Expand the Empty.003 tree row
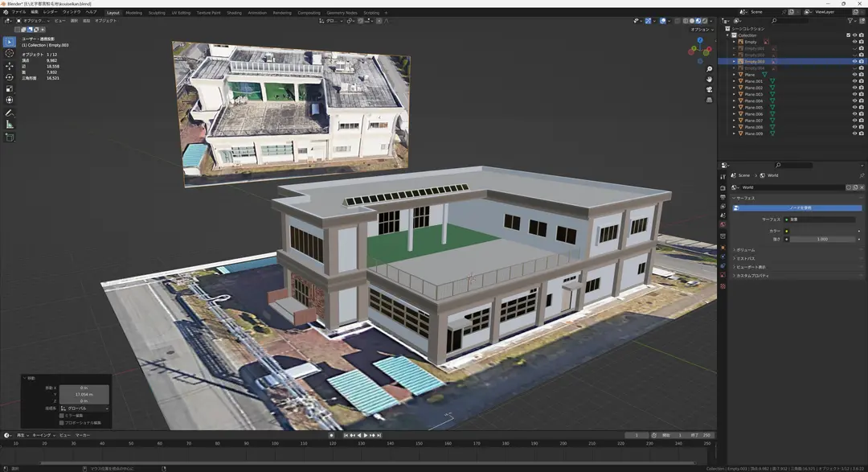The height and width of the screenshot is (472, 868). pyautogui.click(x=735, y=61)
